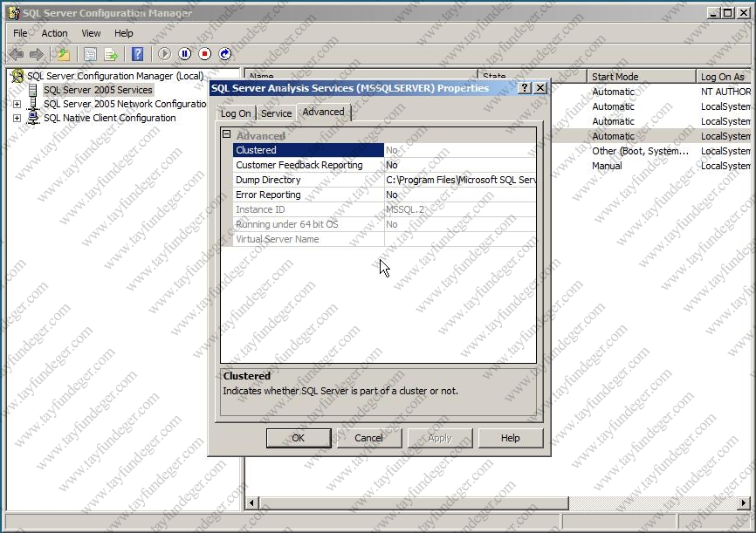Viewport: 756px width, 533px height.
Task: Switch to the Log On tab
Action: coord(236,113)
